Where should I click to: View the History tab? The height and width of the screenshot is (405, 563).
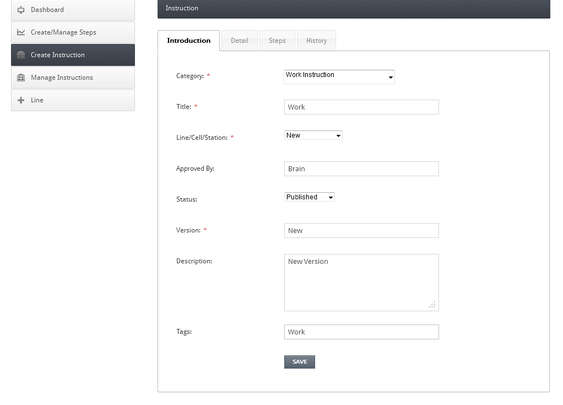click(316, 41)
